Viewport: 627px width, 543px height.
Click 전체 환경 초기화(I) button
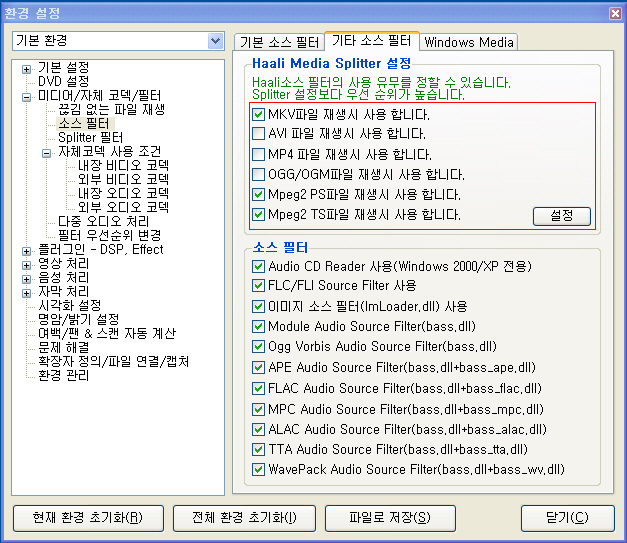click(x=244, y=518)
